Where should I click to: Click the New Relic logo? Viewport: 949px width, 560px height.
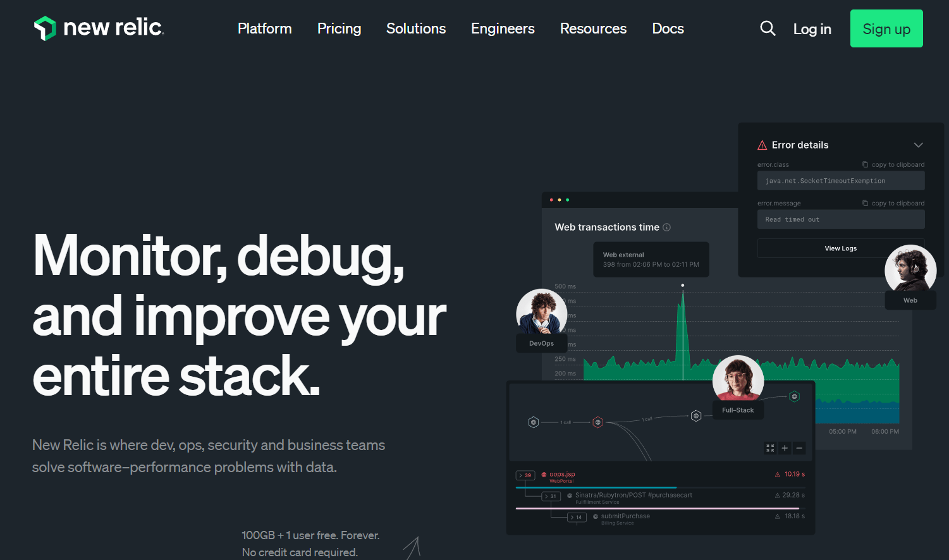click(98, 28)
